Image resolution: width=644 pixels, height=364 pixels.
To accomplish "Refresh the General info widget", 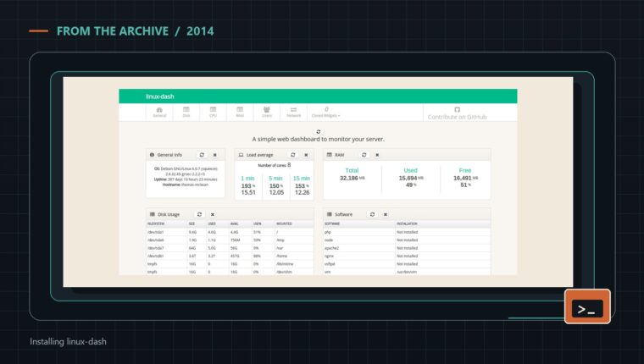I will tap(202, 155).
